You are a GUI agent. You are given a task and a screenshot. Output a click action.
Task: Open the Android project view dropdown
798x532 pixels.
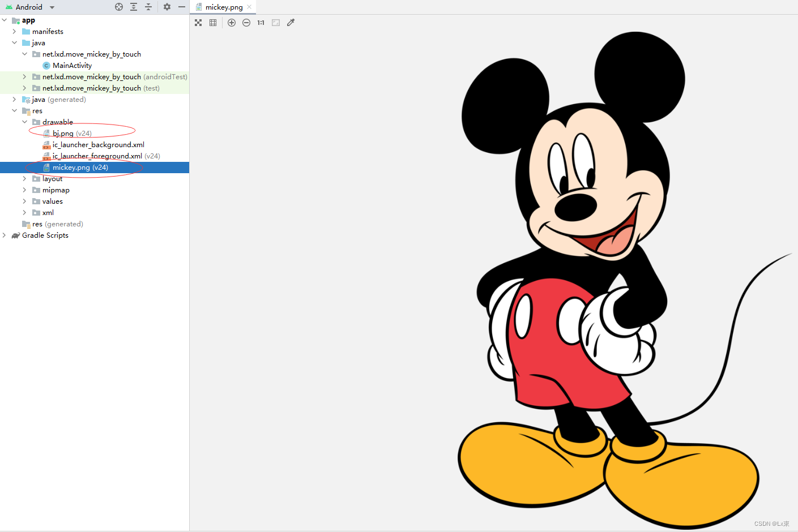point(30,7)
